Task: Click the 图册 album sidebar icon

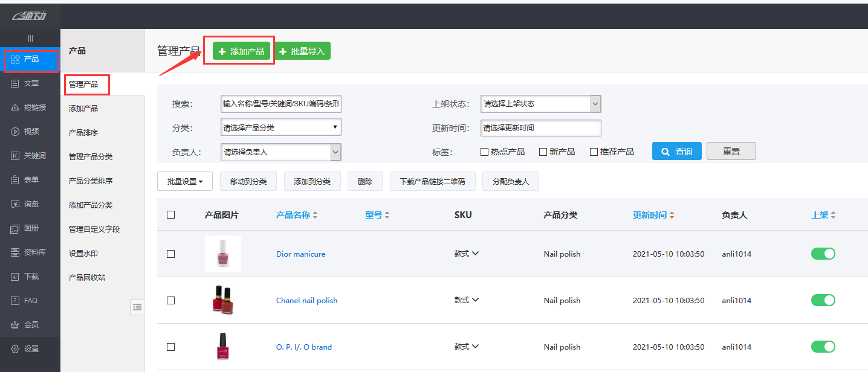Action: [15, 228]
